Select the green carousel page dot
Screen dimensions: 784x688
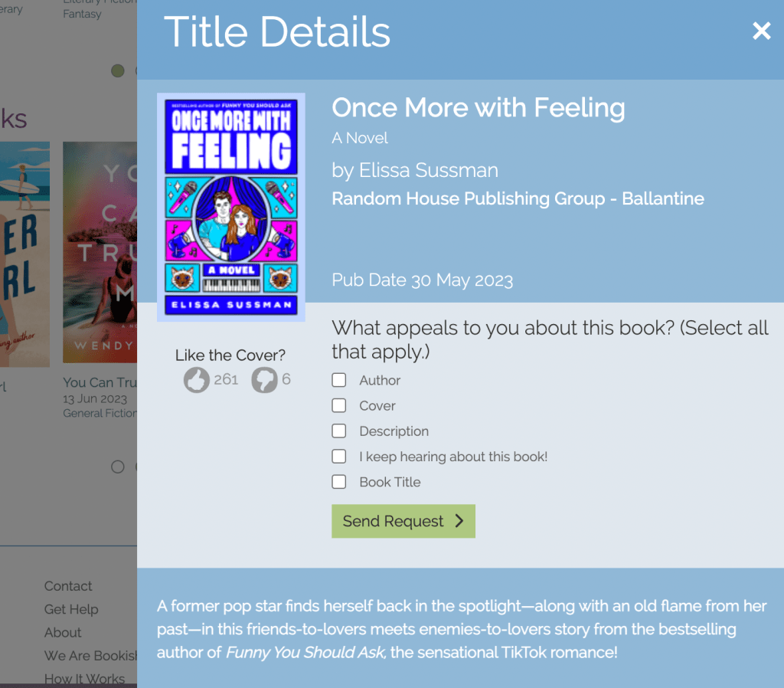tap(118, 71)
